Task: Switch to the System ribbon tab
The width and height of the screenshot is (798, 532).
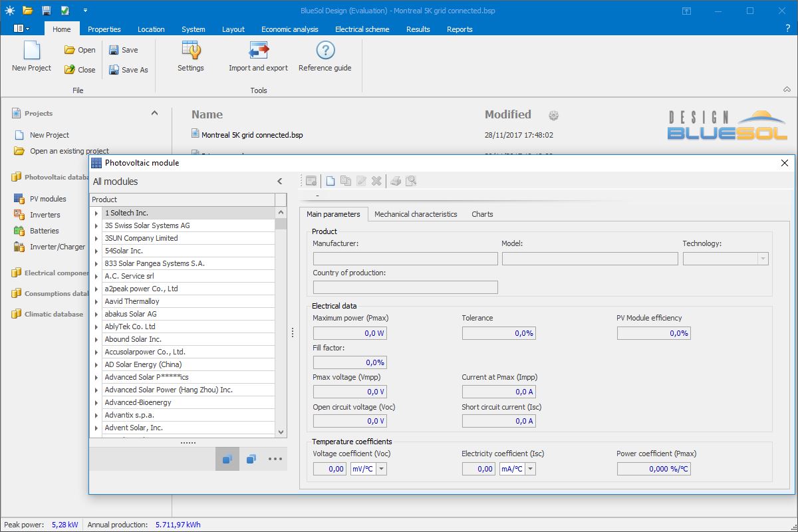Action: click(194, 29)
